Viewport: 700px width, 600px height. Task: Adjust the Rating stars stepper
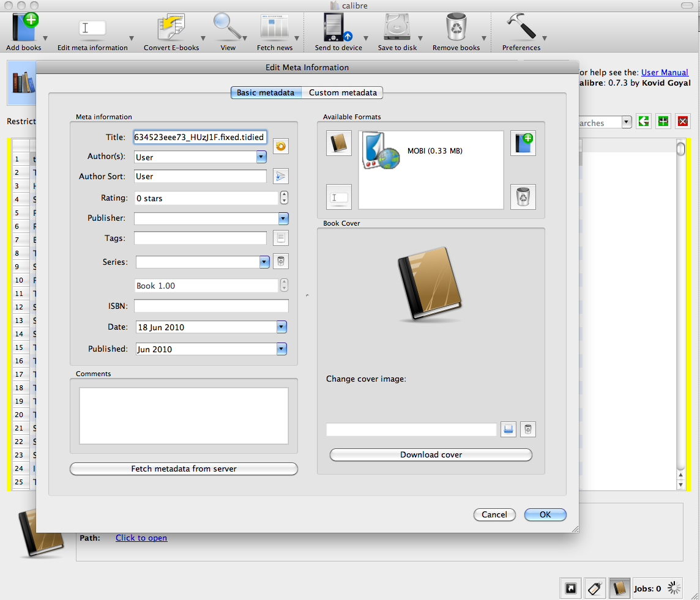[284, 198]
